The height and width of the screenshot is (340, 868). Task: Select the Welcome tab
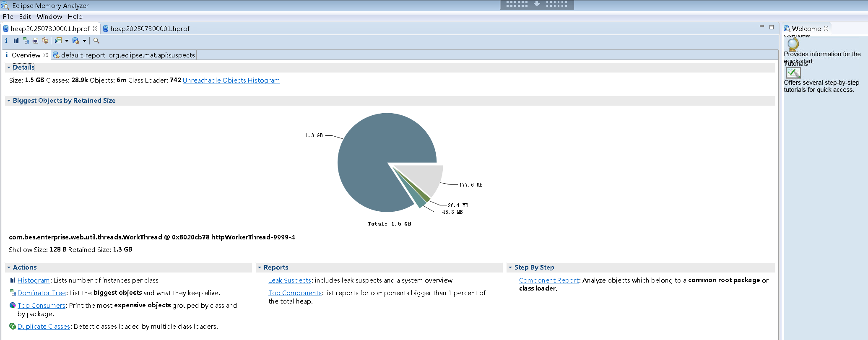[x=806, y=29]
